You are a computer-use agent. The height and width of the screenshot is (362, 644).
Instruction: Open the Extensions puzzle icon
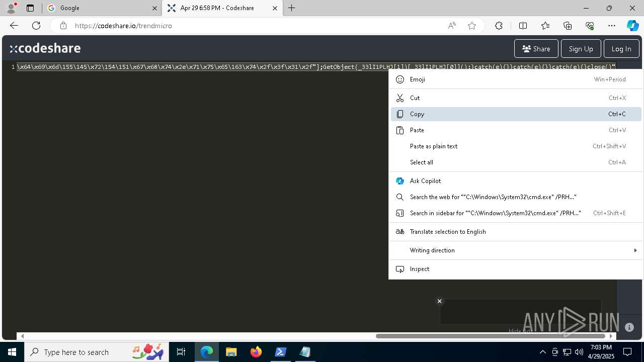499,26
